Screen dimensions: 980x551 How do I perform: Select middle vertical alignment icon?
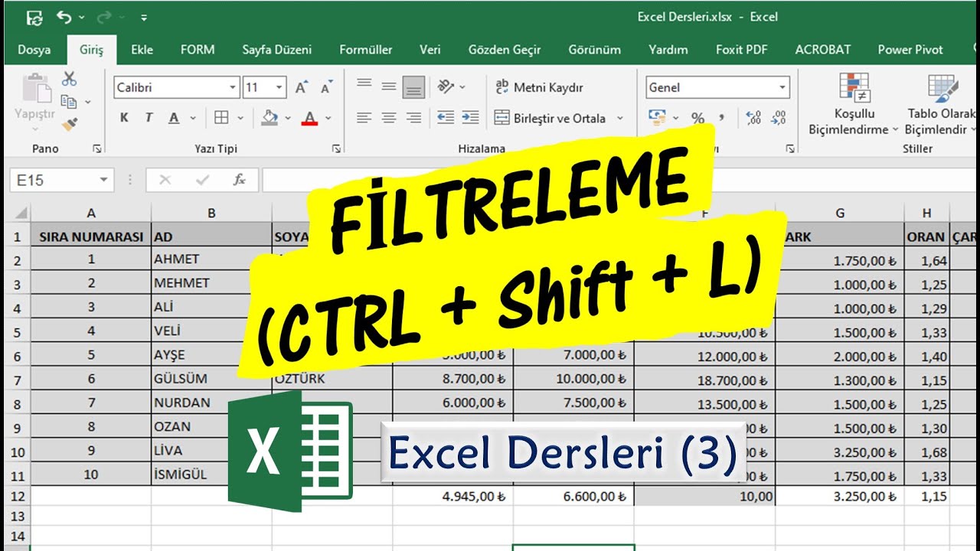pyautogui.click(x=389, y=87)
